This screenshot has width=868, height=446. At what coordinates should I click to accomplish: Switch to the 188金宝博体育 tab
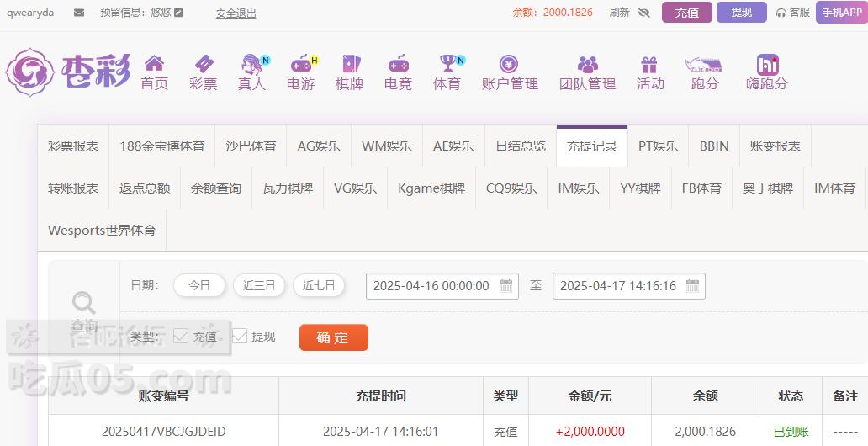[x=162, y=146]
